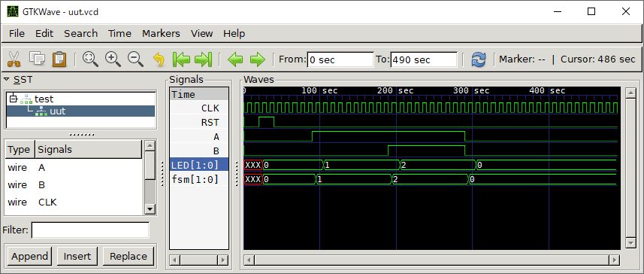Find next edge with green right arrow
The width and height of the screenshot is (644, 274).
pyautogui.click(x=257, y=59)
